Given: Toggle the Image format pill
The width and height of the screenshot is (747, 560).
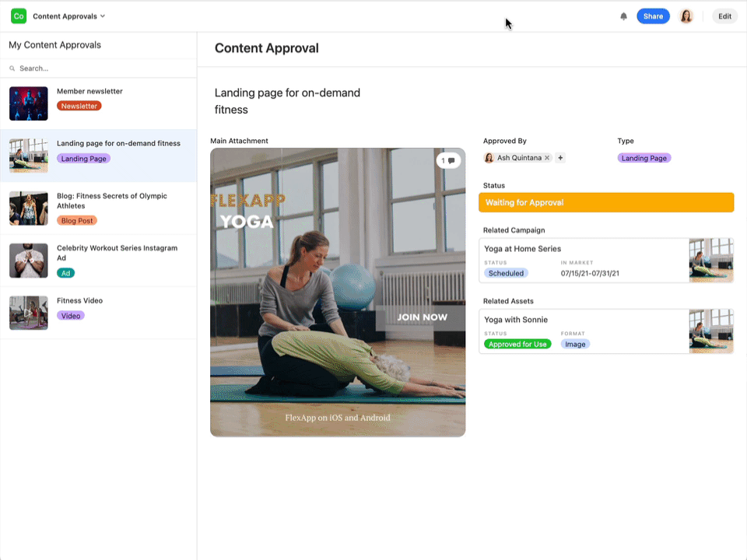Looking at the screenshot, I should 575,344.
